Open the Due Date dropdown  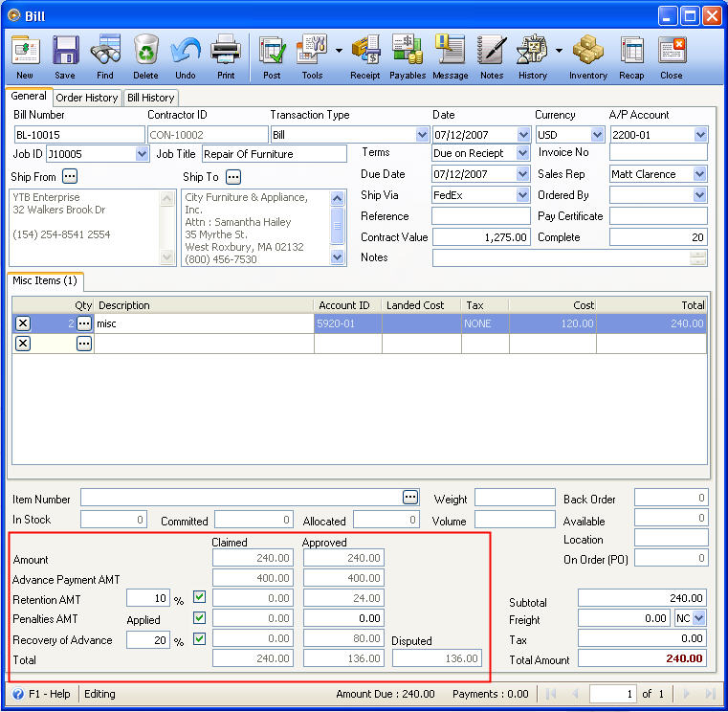click(x=522, y=174)
